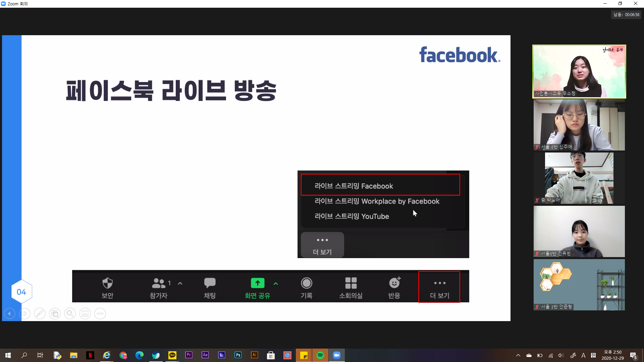Viewport: 644px width, 362px height.
Task: Click the 기록 record icon
Action: 306,283
